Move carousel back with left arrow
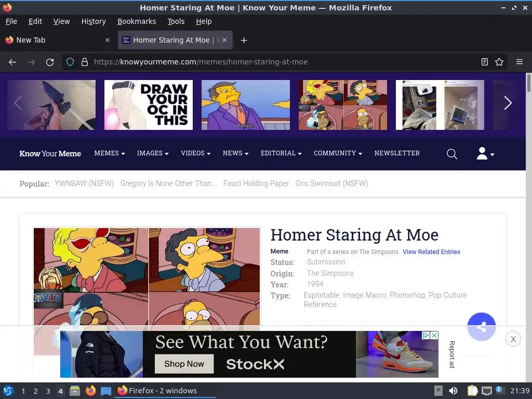This screenshot has height=399, width=532. coord(18,103)
